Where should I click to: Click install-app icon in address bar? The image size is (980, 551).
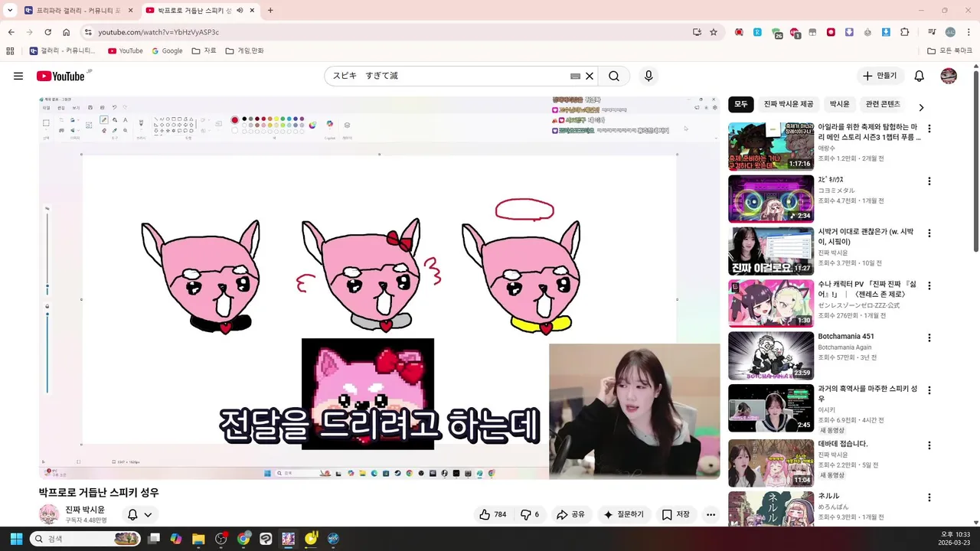coord(697,32)
